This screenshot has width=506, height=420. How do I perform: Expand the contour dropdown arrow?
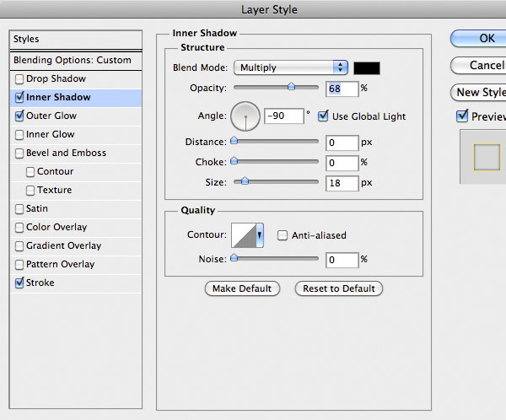pyautogui.click(x=260, y=235)
